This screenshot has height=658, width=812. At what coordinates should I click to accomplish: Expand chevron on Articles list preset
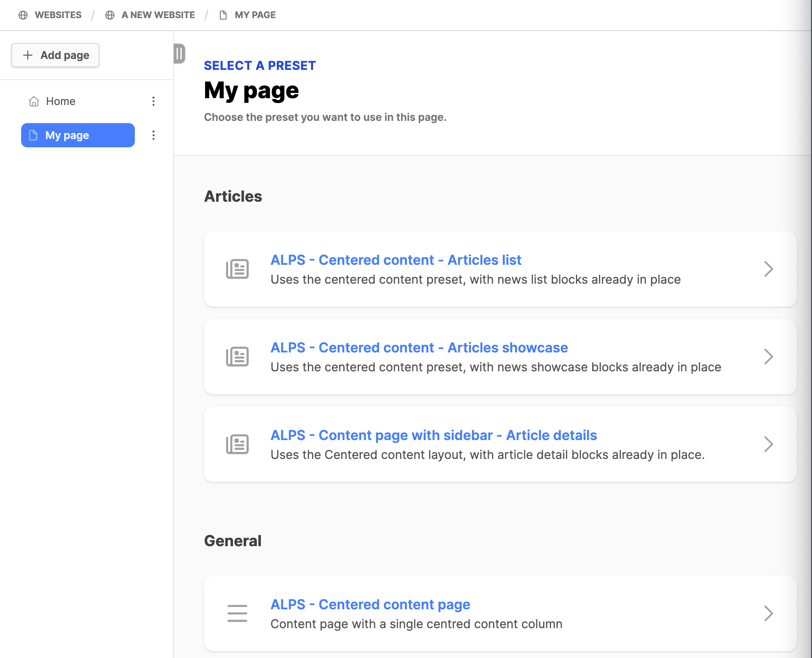click(768, 269)
